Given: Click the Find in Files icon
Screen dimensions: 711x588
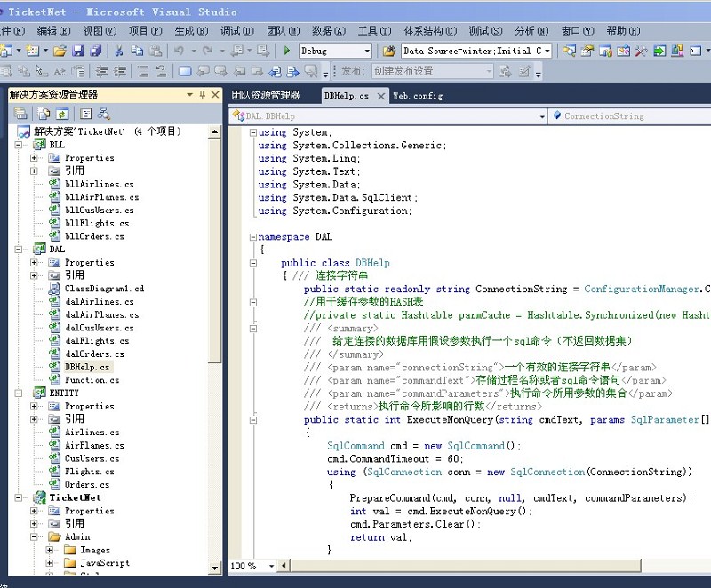Looking at the screenshot, I should pos(388,51).
